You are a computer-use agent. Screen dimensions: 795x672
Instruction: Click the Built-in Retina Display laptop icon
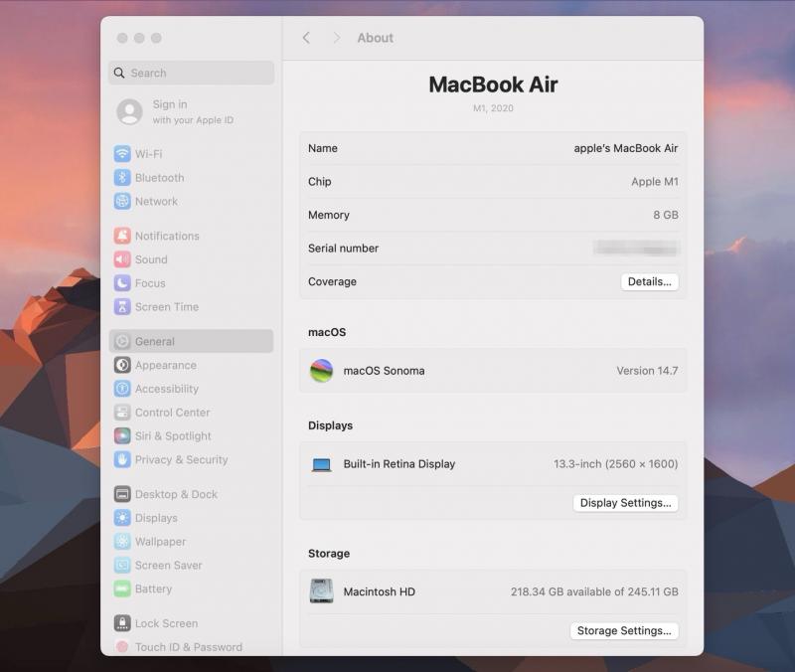click(321, 464)
